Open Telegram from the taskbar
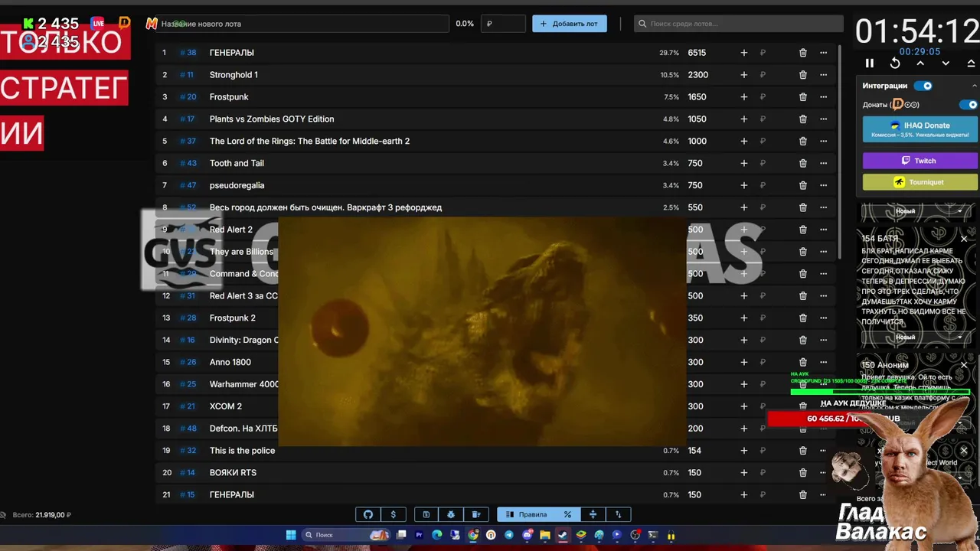 click(x=509, y=535)
